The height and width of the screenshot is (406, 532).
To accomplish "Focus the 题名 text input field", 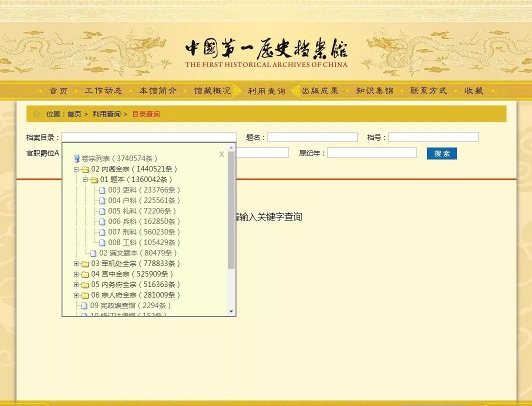I will point(312,137).
